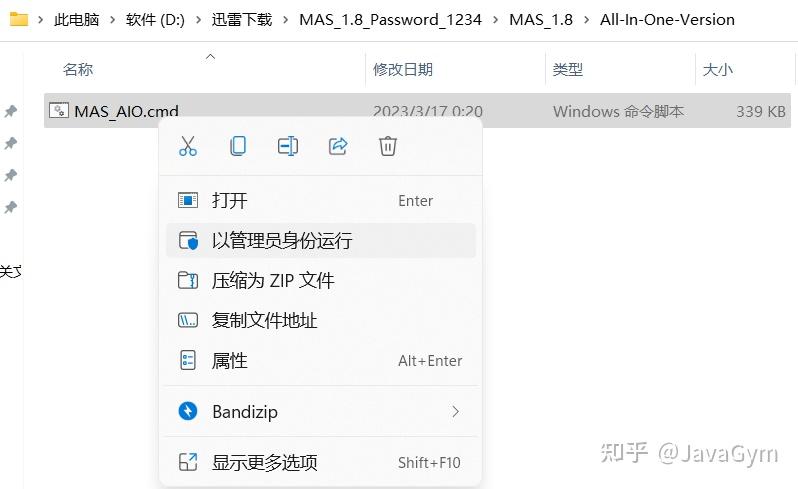Sort by 修改日期 column header

[403, 69]
